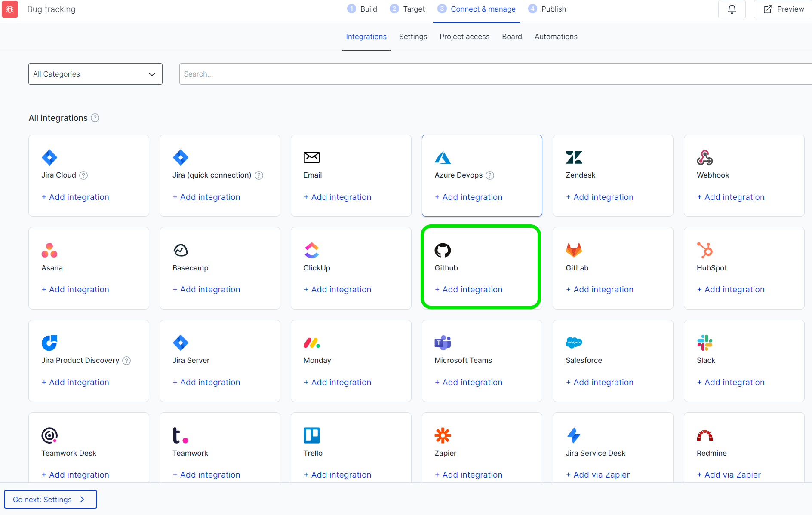Click Go next: Settings button
The image size is (812, 515).
[x=50, y=500]
